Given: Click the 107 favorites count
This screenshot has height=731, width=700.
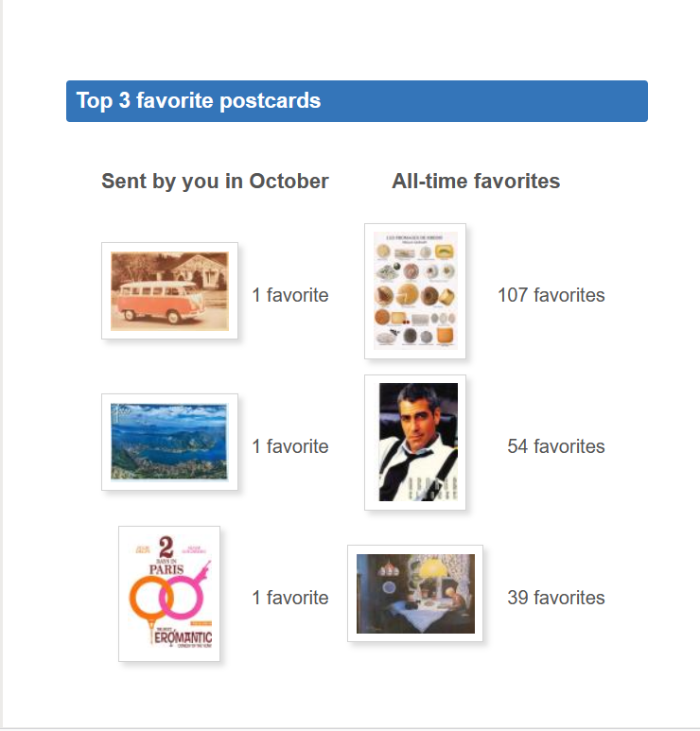Looking at the screenshot, I should tap(551, 295).
